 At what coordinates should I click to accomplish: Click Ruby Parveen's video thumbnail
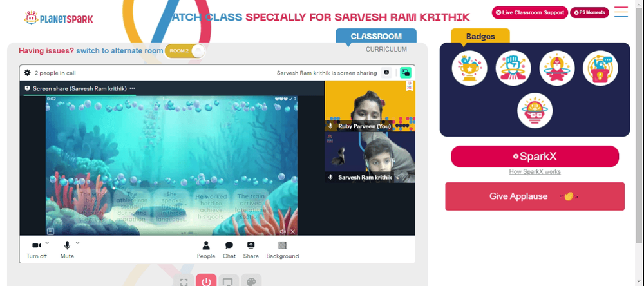coord(370,106)
